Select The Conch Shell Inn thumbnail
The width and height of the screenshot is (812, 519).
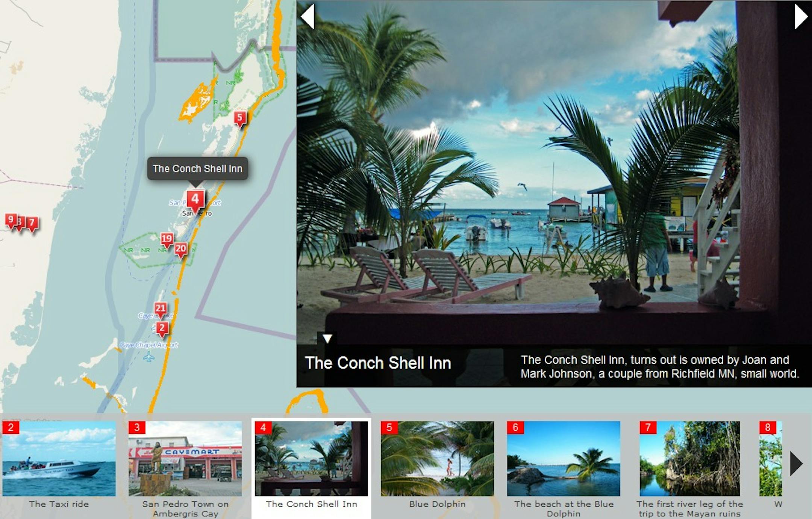[x=311, y=458]
